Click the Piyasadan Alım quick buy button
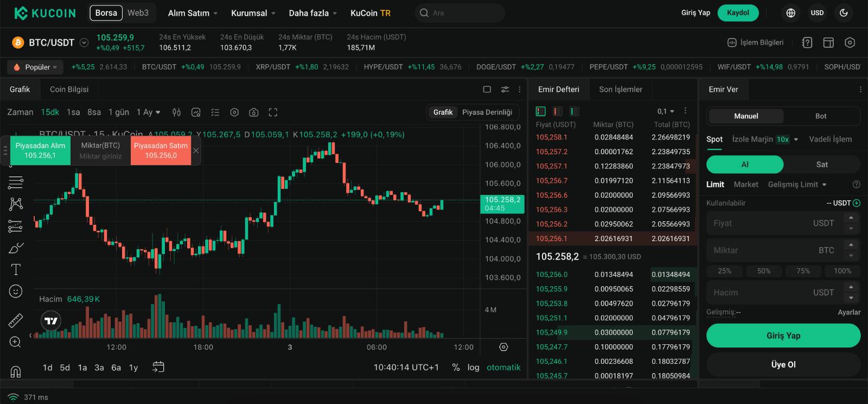Image resolution: width=868 pixels, height=404 pixels. point(40,150)
